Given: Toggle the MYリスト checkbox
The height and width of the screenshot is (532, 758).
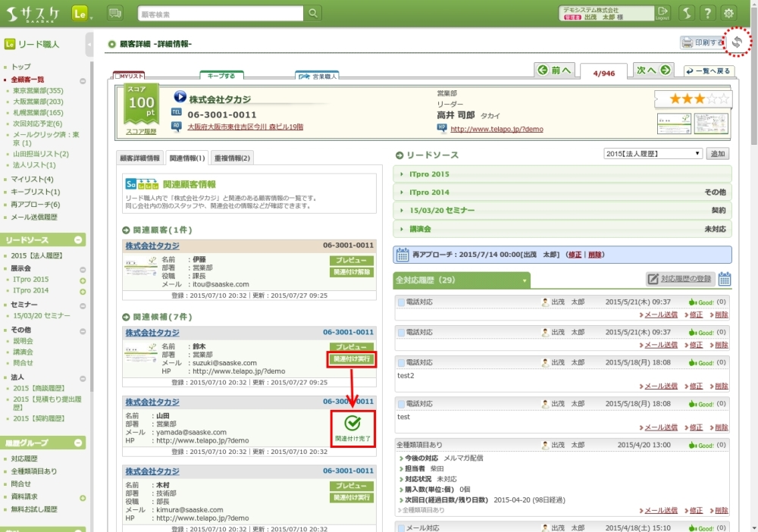Looking at the screenshot, I should pyautogui.click(x=118, y=76).
